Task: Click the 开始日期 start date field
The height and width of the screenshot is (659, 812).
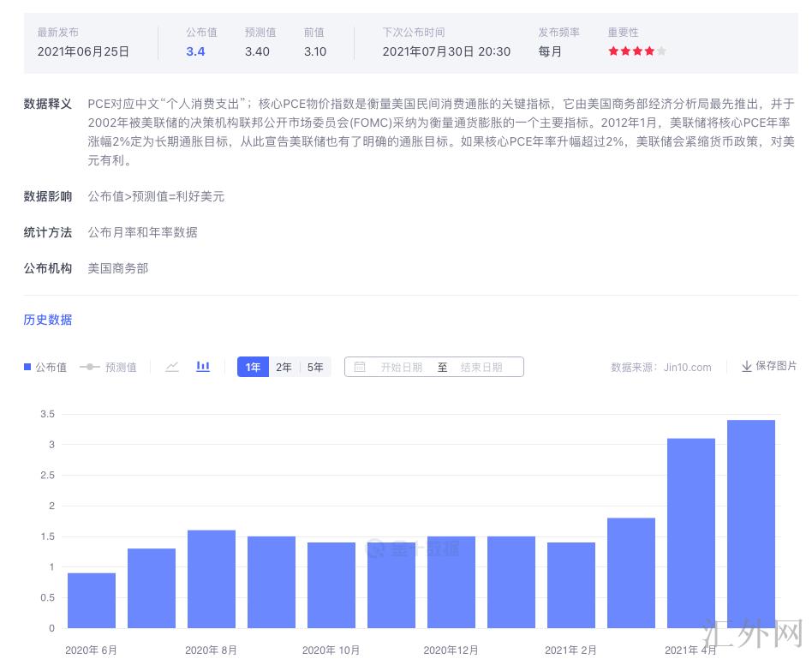Action: click(401, 367)
